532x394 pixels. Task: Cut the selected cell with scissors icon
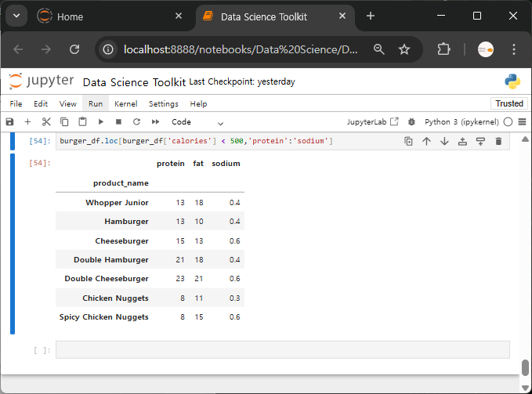(x=46, y=121)
